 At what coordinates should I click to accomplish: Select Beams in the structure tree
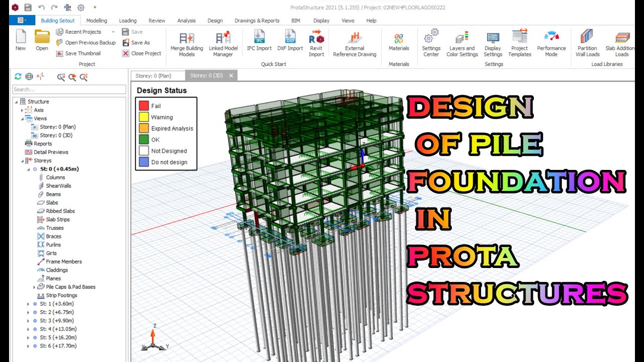(53, 195)
